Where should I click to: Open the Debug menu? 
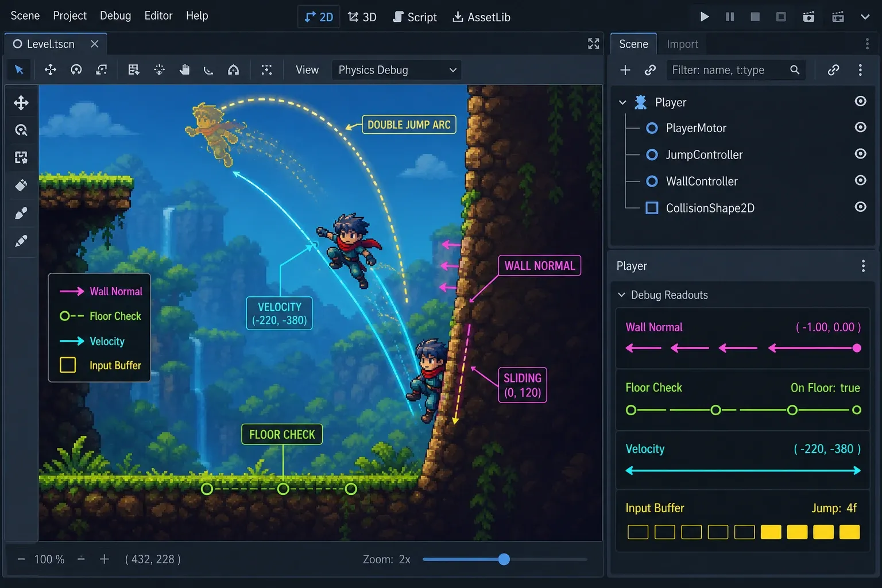[x=115, y=16]
